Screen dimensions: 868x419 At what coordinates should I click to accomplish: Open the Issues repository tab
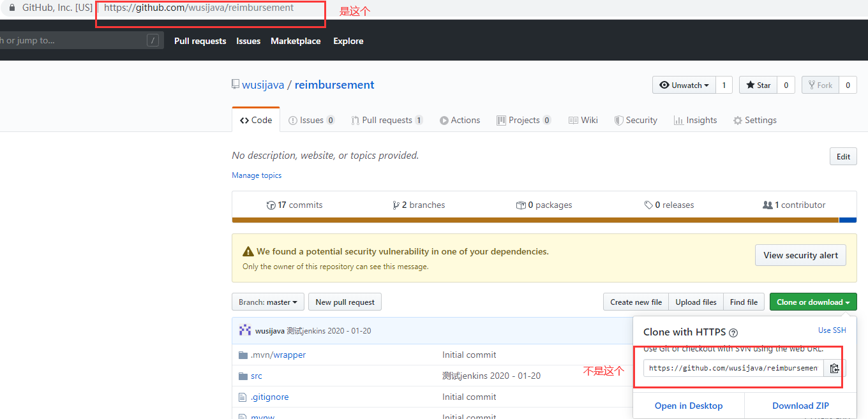311,120
